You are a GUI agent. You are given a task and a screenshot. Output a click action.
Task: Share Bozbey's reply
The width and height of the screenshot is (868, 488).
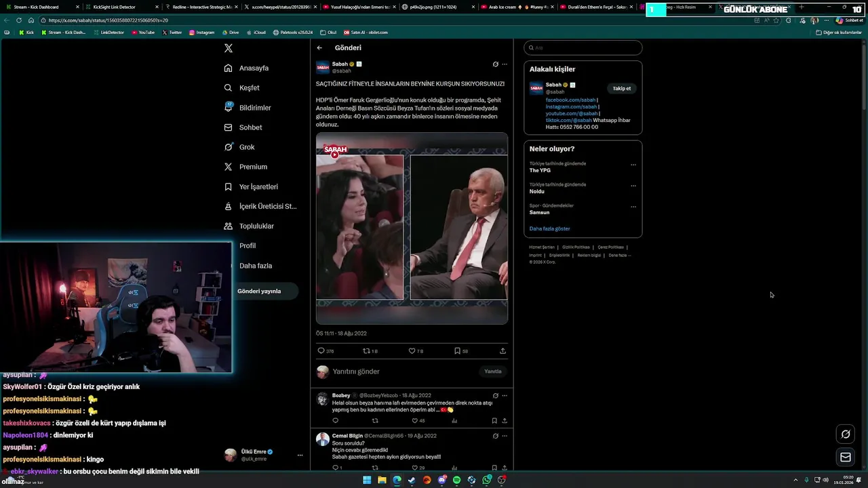coord(504,421)
